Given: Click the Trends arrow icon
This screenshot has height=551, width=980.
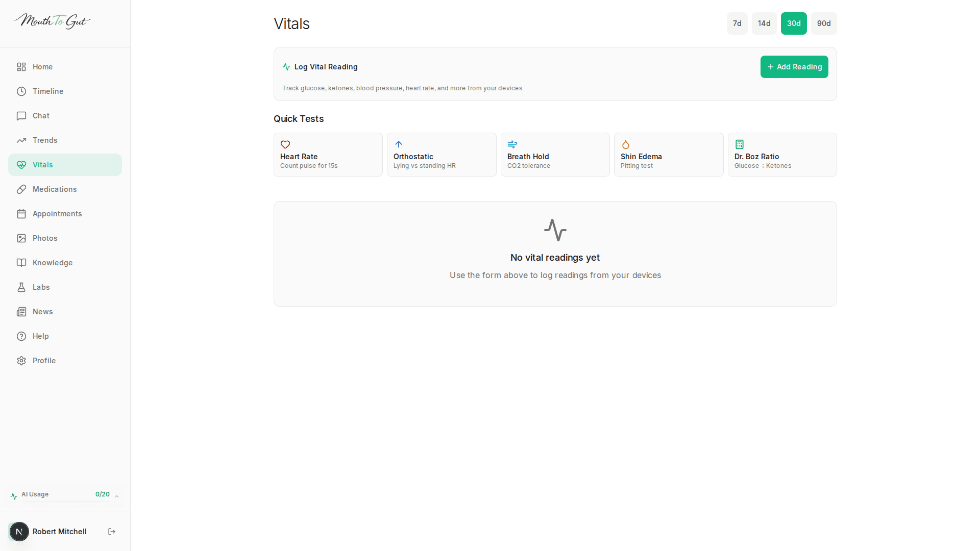Looking at the screenshot, I should tap(21, 140).
